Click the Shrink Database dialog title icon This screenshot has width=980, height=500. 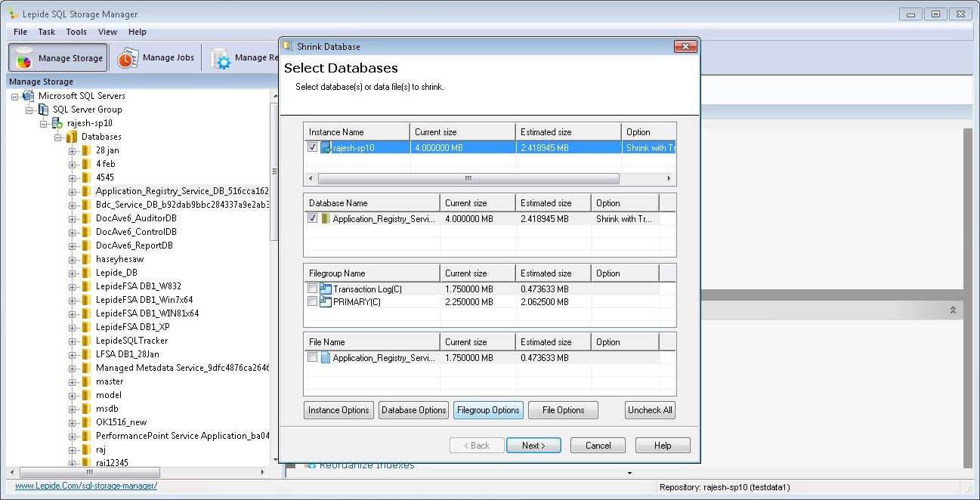288,46
